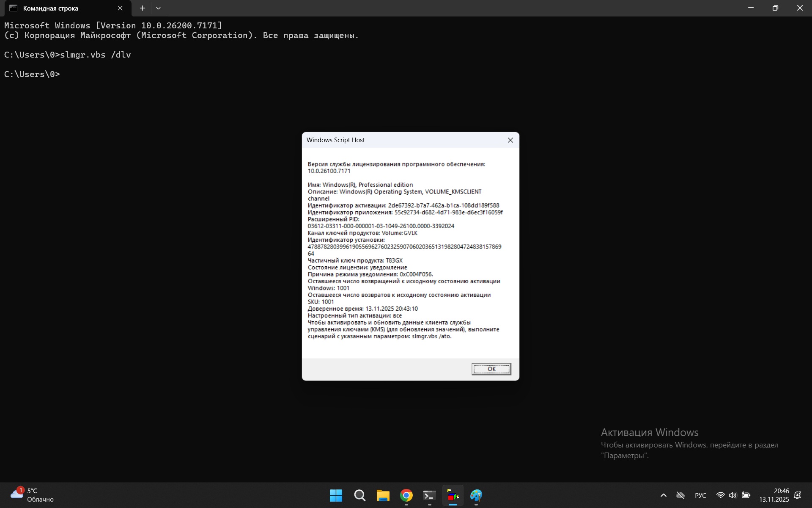Click the trusted time 13.11.2025 20:43:10 line
Screen dimensions: 812x508
(362, 309)
